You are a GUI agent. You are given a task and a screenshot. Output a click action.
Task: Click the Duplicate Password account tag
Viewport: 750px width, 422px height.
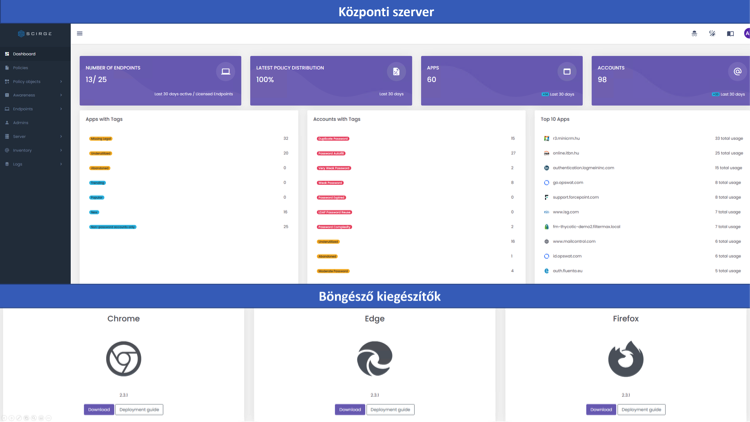pyautogui.click(x=333, y=139)
